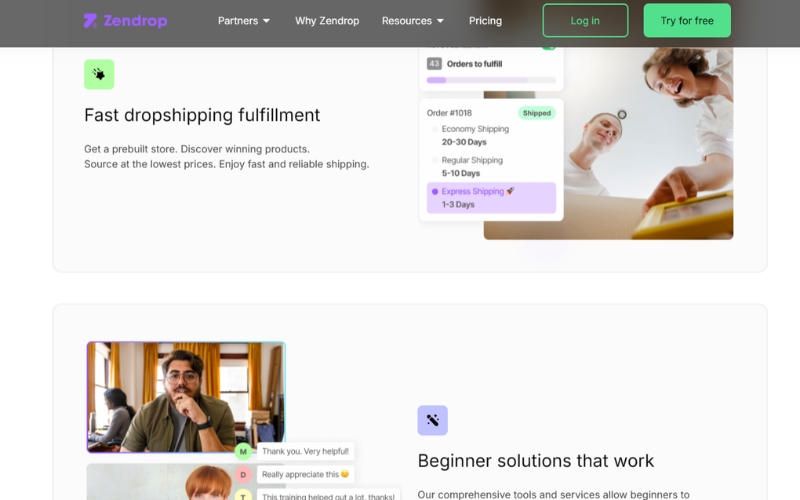Expand the Partners dropdown menu
800x500 pixels.
pos(244,21)
